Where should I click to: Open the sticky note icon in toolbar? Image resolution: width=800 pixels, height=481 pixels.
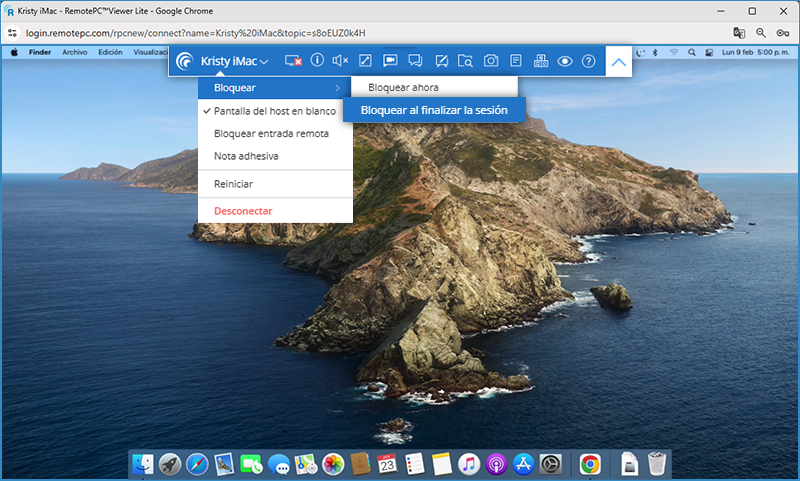tap(516, 61)
